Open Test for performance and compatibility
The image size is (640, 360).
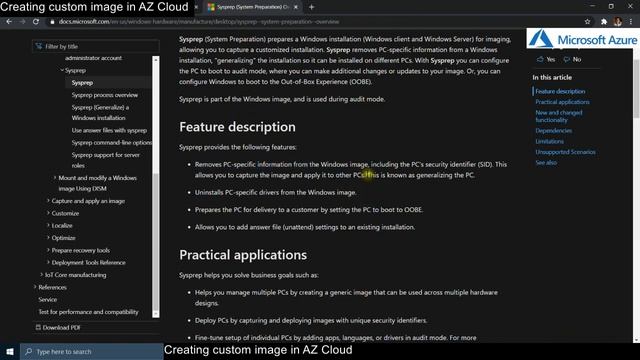[89, 312]
